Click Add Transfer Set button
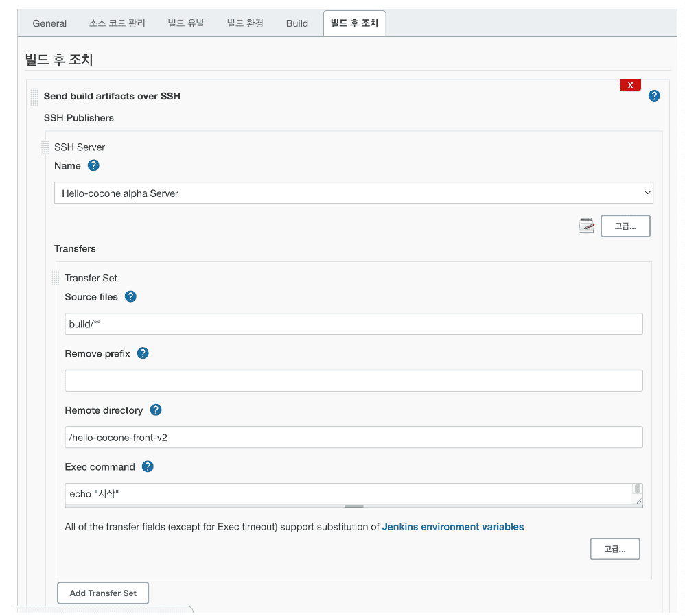Viewport: 685px width, 616px height. tap(103, 593)
